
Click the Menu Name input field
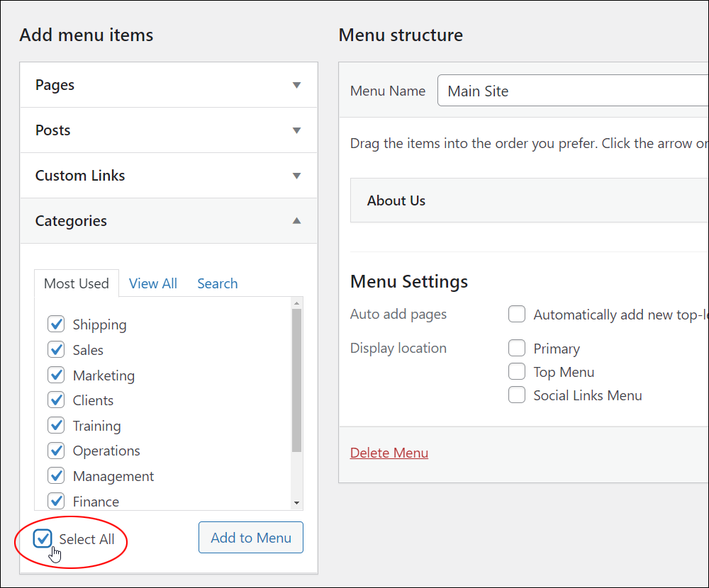[x=572, y=91]
